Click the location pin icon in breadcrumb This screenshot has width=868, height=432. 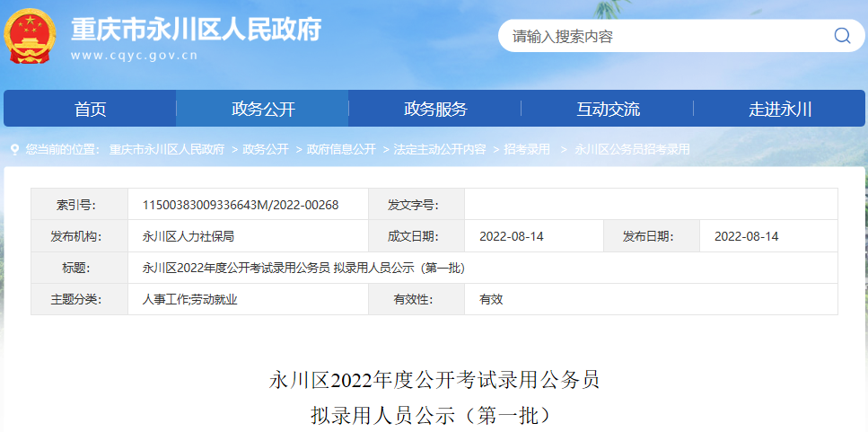click(x=15, y=149)
